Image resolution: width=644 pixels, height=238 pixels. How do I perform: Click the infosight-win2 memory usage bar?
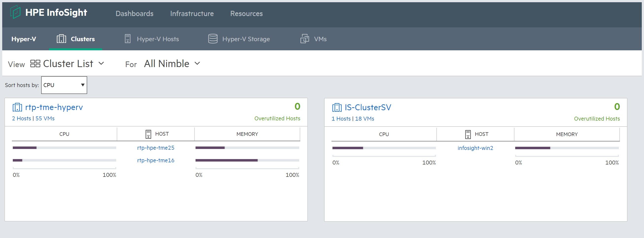coord(567,148)
